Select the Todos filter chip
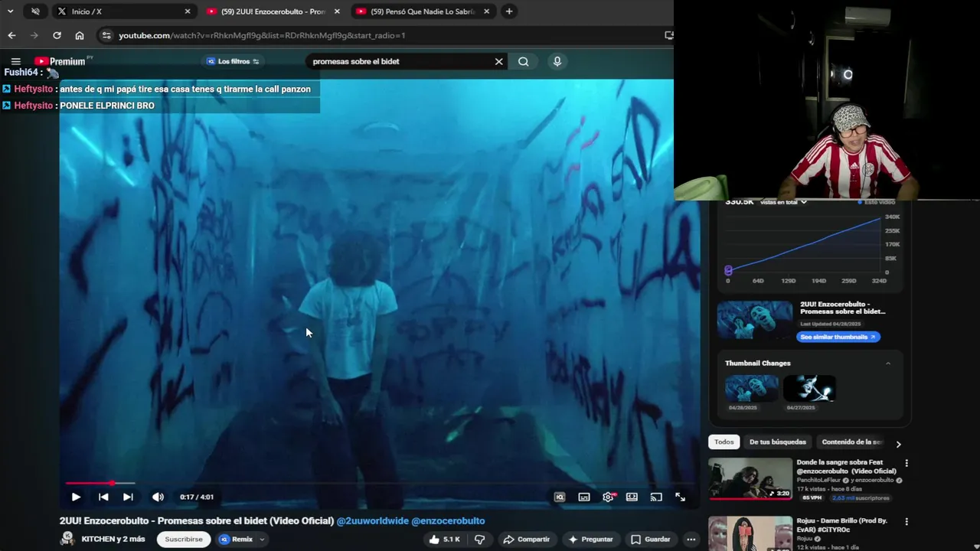 [724, 442]
